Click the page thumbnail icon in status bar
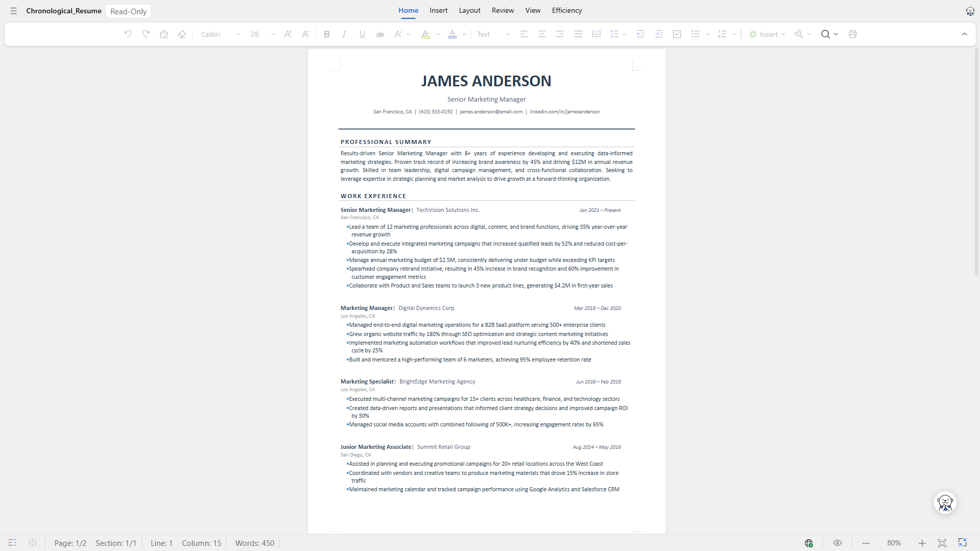The width and height of the screenshot is (980, 551). tap(33, 543)
